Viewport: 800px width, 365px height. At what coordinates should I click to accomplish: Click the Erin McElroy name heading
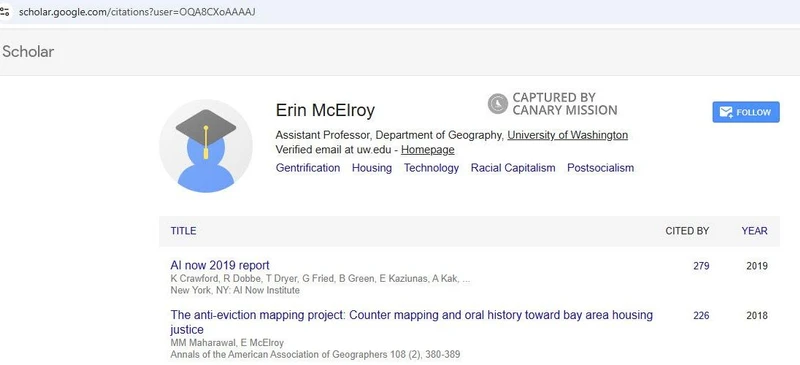click(x=325, y=110)
